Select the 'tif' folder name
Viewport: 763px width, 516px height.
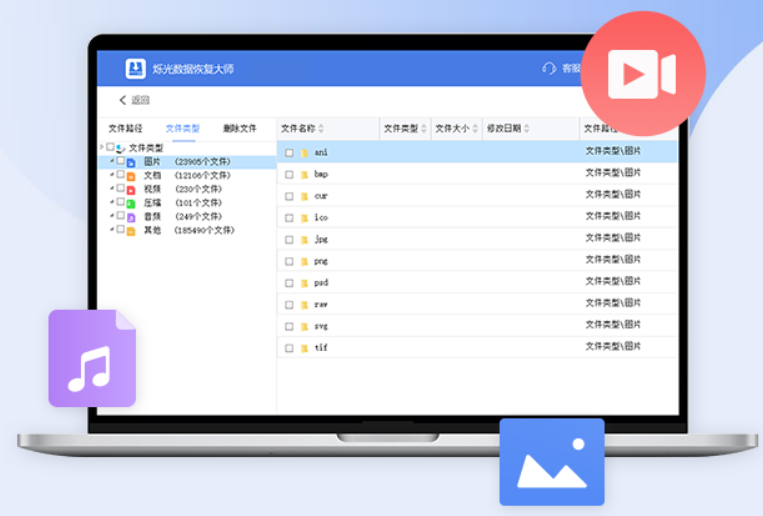click(x=321, y=348)
